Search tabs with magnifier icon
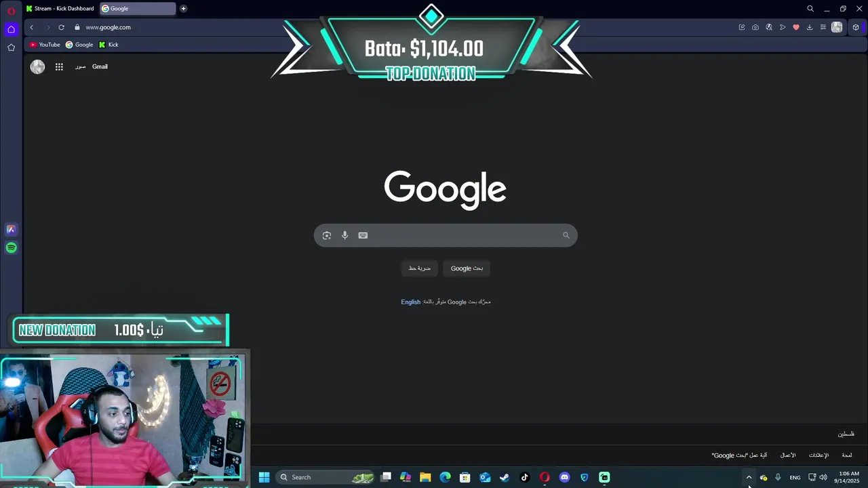 tap(810, 9)
